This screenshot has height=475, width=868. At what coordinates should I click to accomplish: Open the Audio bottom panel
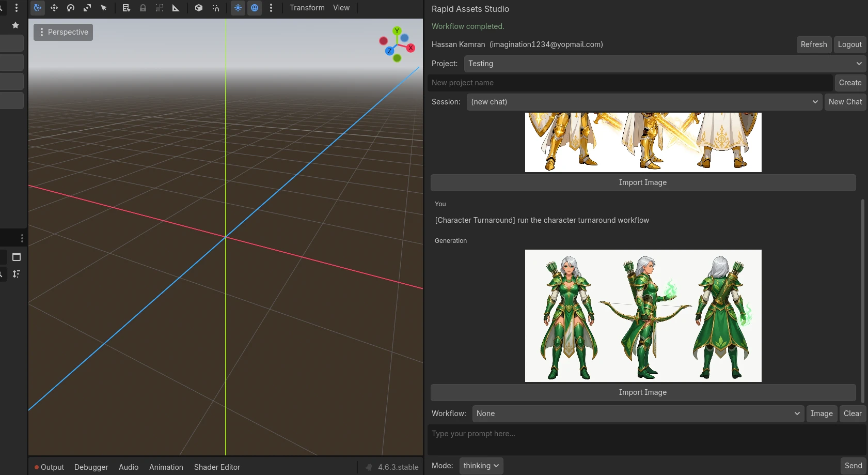tap(129, 467)
